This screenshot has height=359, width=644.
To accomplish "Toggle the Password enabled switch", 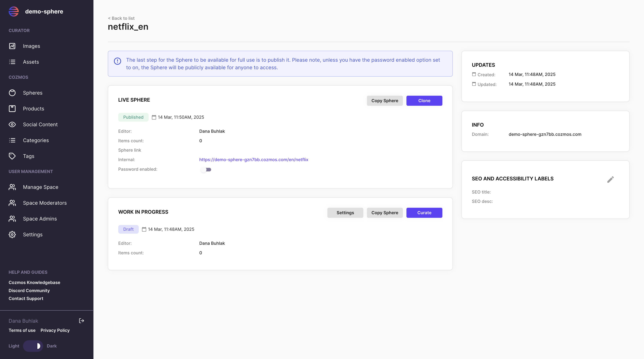I will (x=206, y=170).
